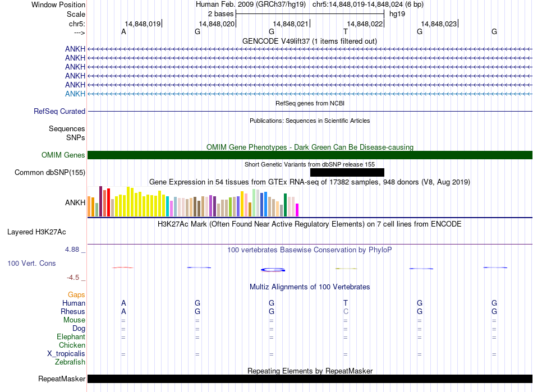Click the 4.88 PhyloP upper scale value
Image resolution: width=533 pixels, height=392 pixels.
point(72,250)
